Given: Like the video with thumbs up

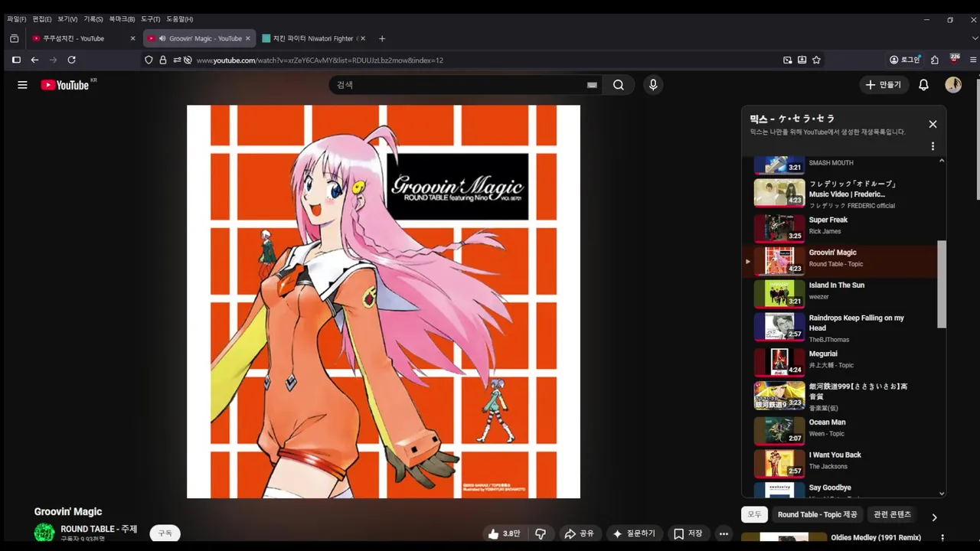Looking at the screenshot, I should (x=505, y=533).
